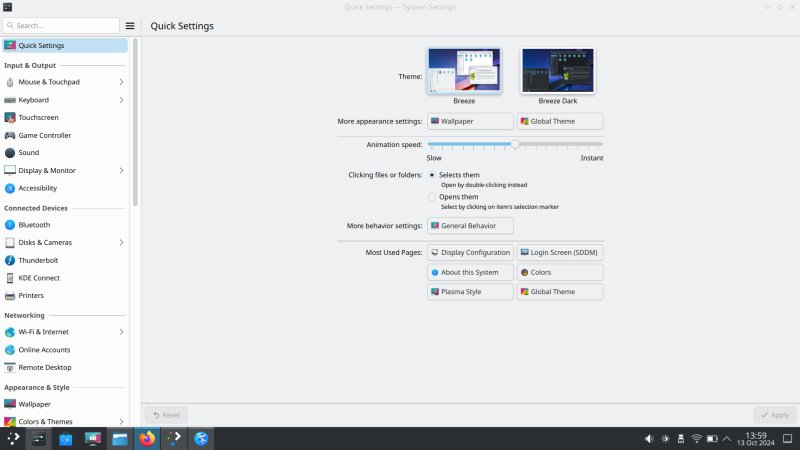This screenshot has height=450, width=800.
Task: Open the Sound settings icon
Action: [x=10, y=153]
